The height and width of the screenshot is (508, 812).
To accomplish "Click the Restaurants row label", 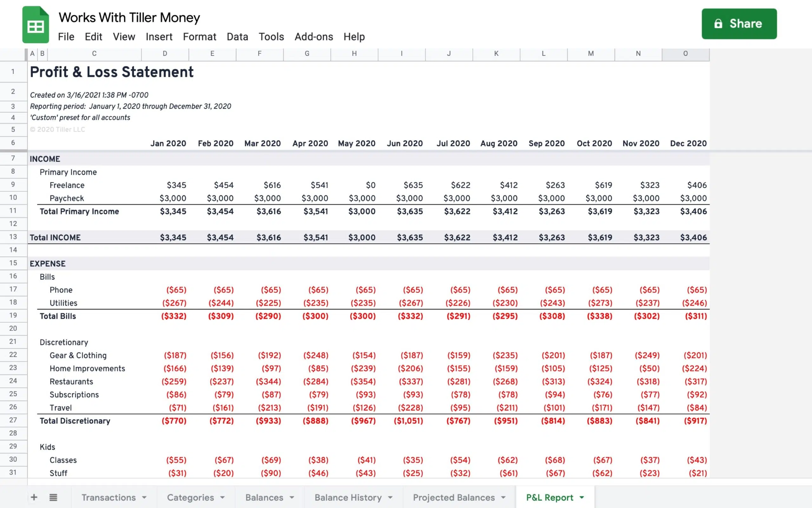I will coord(71,382).
